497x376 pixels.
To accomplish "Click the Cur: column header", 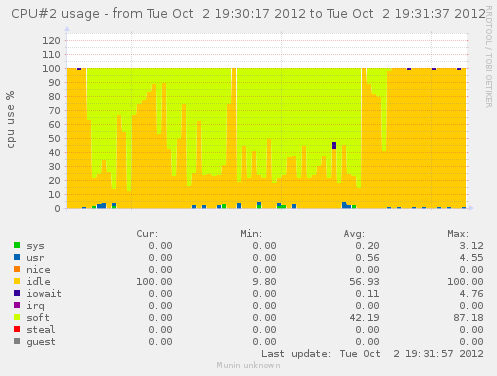I will coord(147,234).
